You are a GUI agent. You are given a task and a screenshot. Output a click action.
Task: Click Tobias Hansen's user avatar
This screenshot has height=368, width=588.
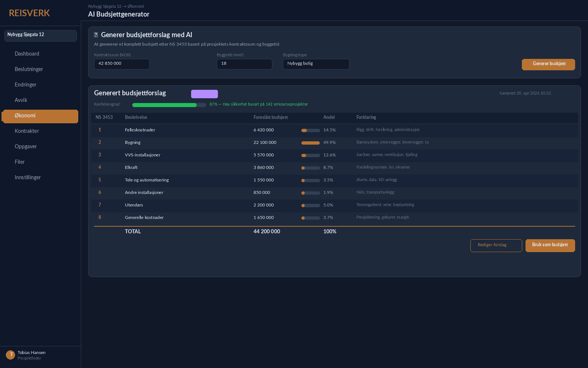[x=10, y=355]
